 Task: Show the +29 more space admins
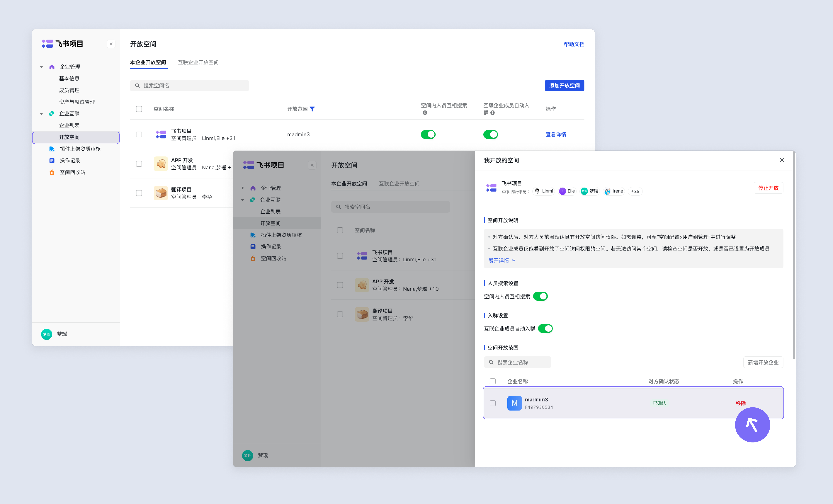click(635, 191)
